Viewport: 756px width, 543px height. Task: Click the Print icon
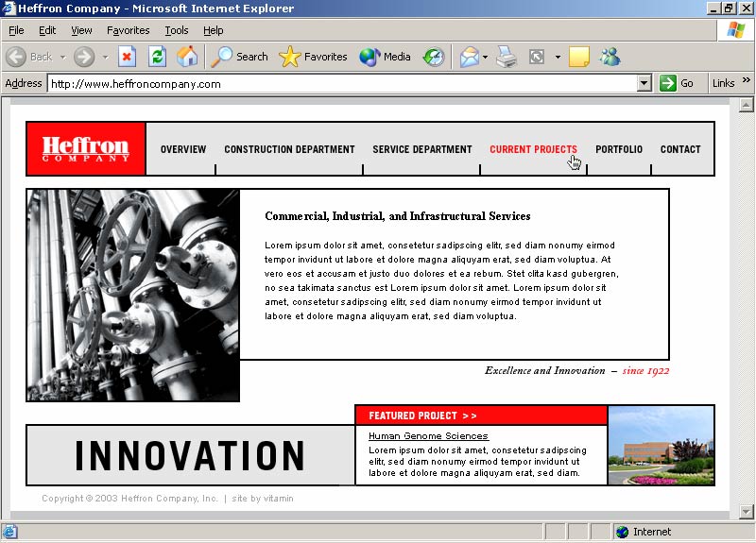[507, 57]
